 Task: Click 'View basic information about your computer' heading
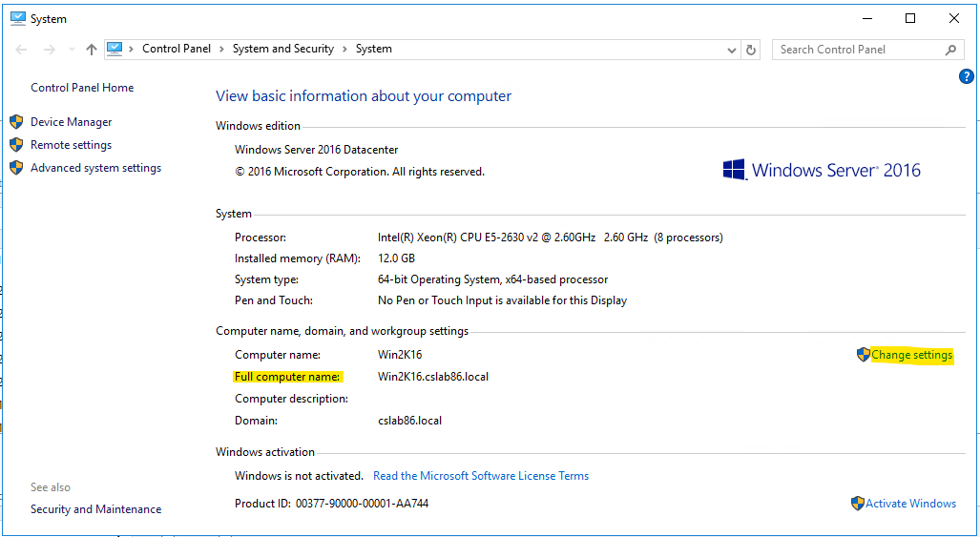pos(364,96)
